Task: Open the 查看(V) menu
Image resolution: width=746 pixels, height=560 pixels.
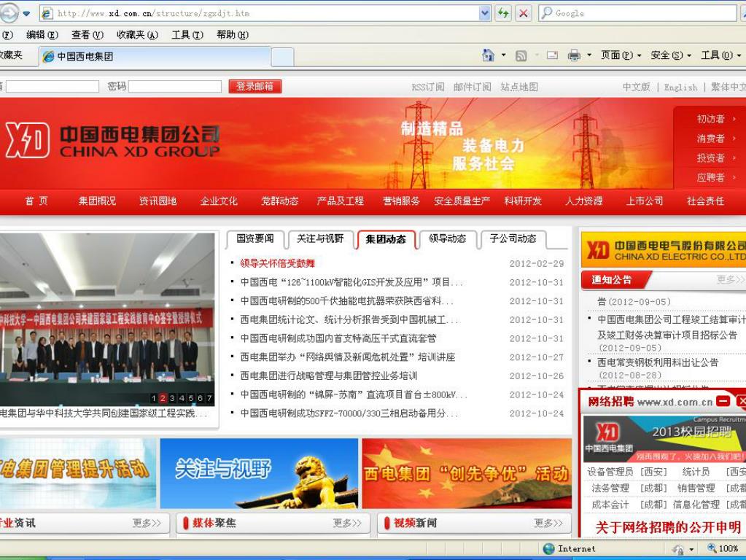Action: (x=88, y=35)
